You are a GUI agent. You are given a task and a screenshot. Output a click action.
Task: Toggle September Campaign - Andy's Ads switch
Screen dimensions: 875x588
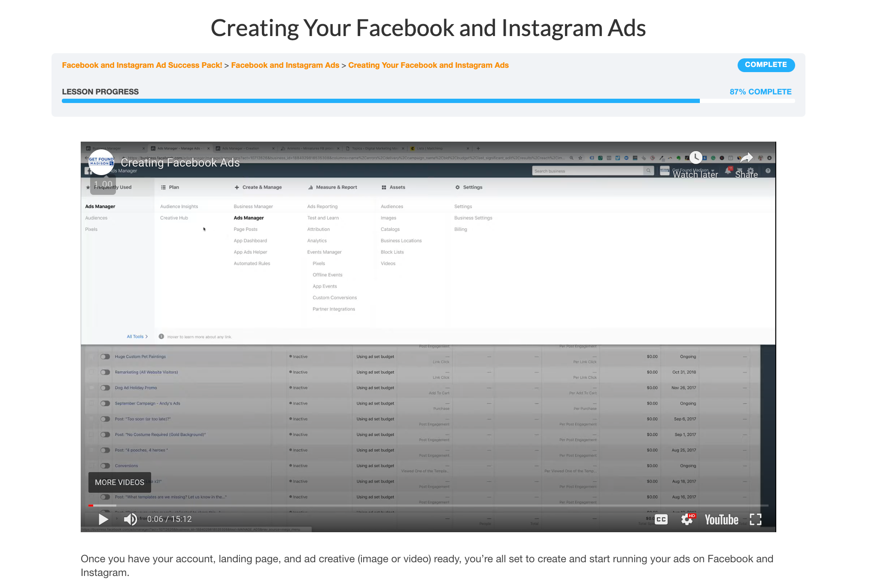105,403
